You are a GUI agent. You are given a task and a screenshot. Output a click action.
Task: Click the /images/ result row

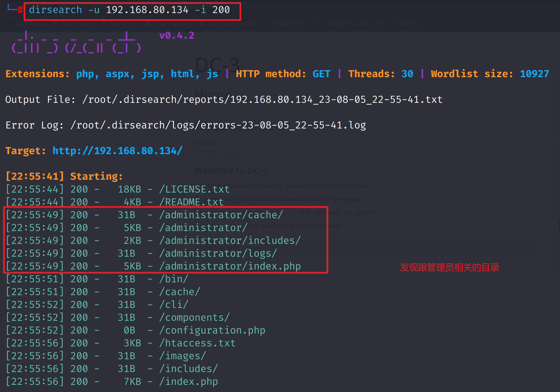point(106,356)
